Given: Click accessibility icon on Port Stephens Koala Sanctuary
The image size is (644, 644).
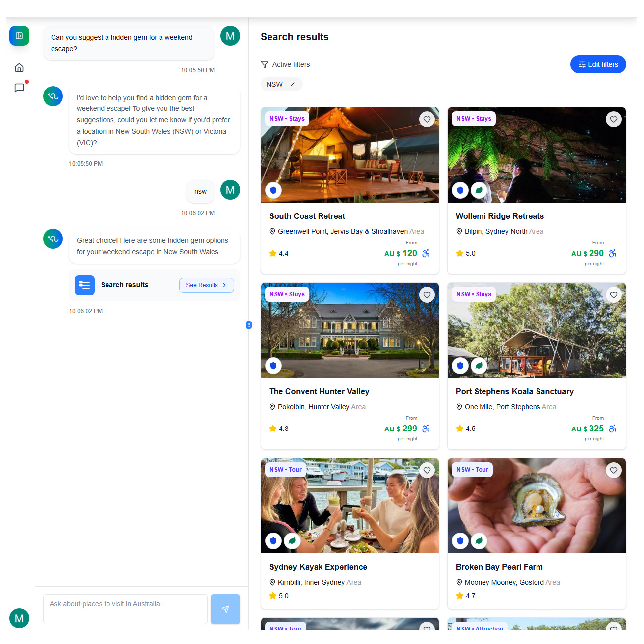Looking at the screenshot, I should click(x=613, y=429).
